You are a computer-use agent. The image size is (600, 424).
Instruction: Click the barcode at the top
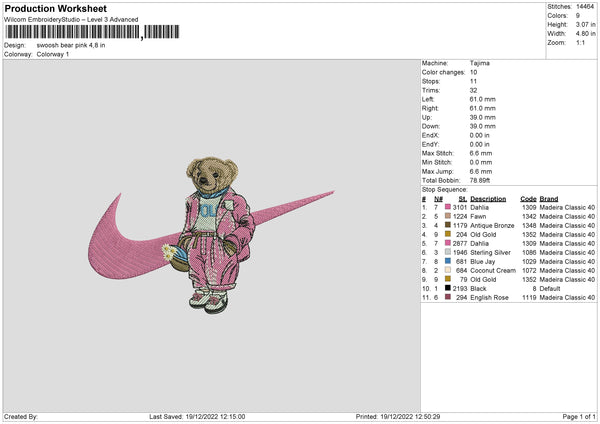click(x=92, y=32)
